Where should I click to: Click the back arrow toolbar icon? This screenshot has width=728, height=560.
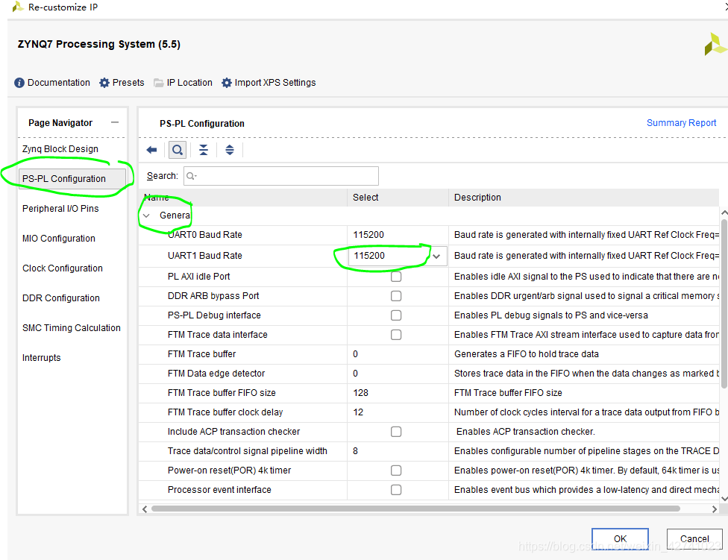151,150
